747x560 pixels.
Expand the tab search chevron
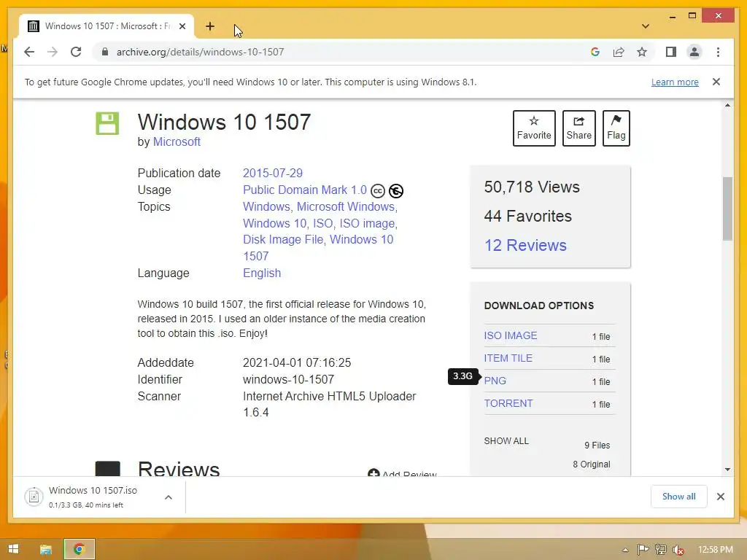645,26
